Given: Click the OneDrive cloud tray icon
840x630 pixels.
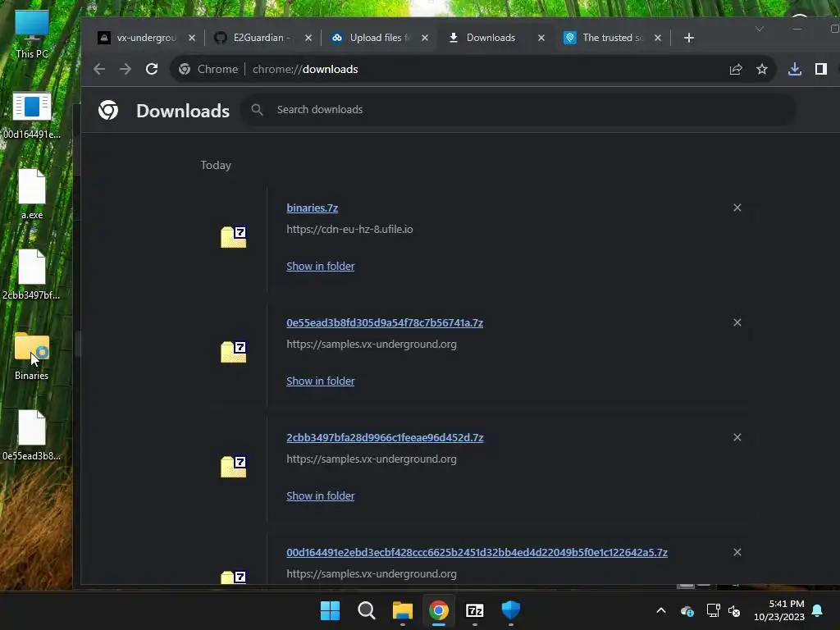Looking at the screenshot, I should [x=687, y=610].
